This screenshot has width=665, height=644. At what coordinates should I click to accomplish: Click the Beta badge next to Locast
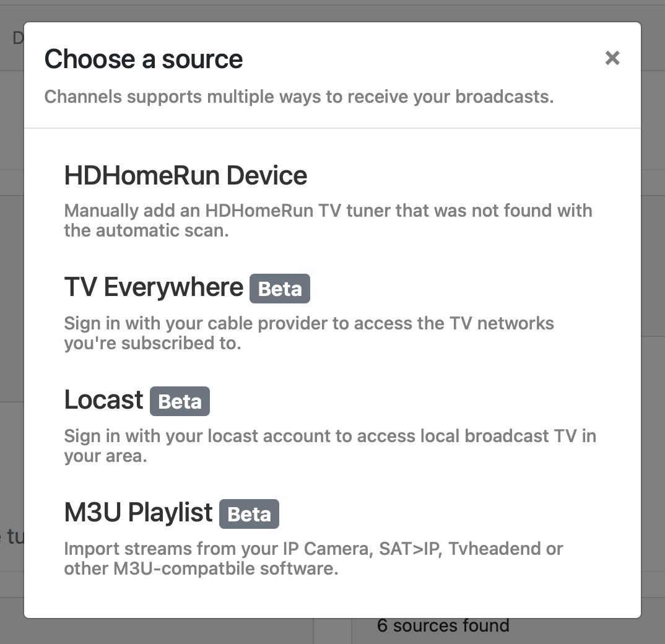pyautogui.click(x=180, y=402)
